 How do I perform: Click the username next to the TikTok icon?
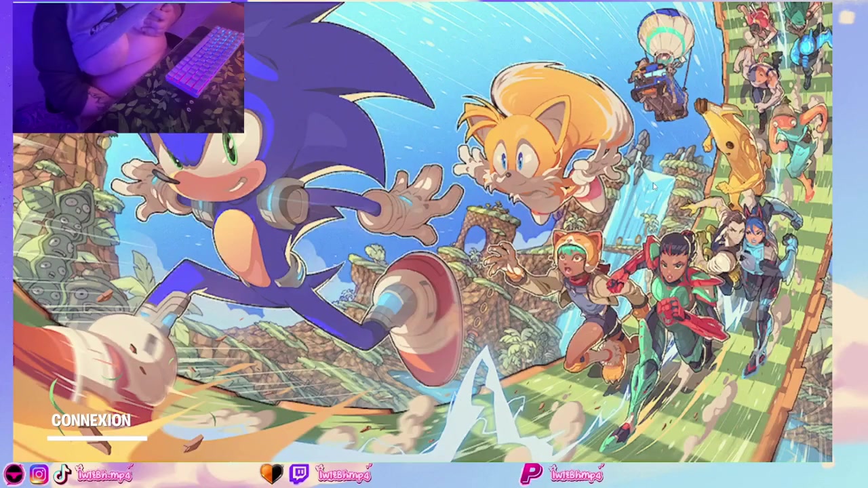104,474
